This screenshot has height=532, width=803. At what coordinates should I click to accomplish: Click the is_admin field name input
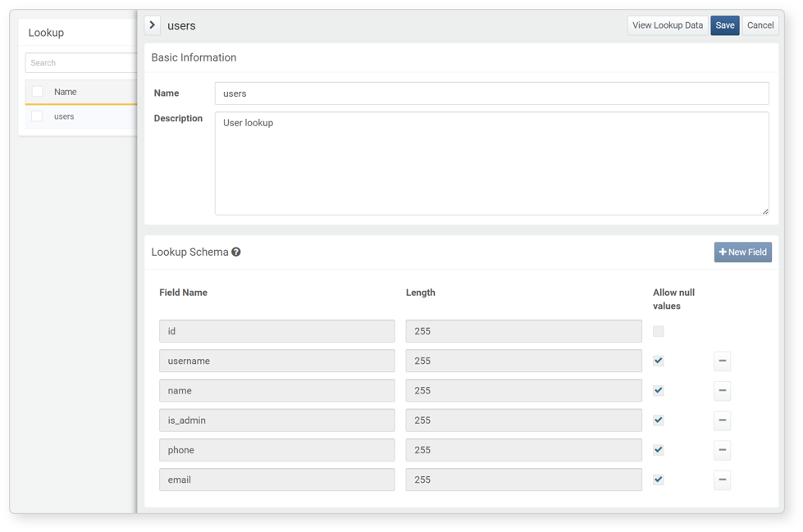277,421
